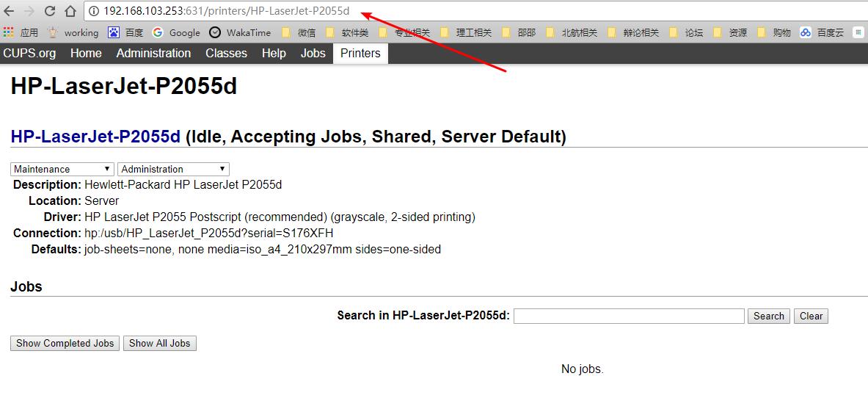This screenshot has width=868, height=398.
Task: Open the 北航相关 bookmark folder
Action: click(572, 33)
